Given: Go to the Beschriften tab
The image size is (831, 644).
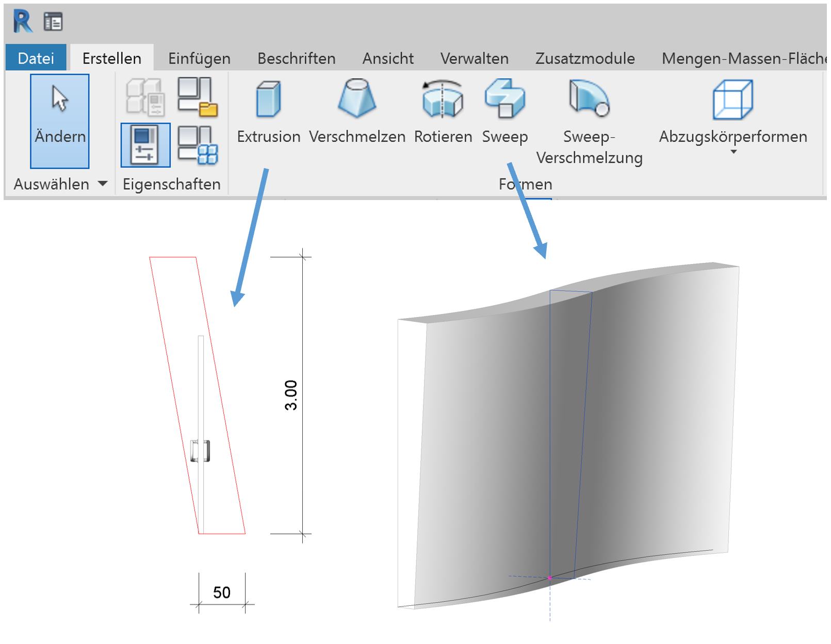Looking at the screenshot, I should tap(297, 58).
